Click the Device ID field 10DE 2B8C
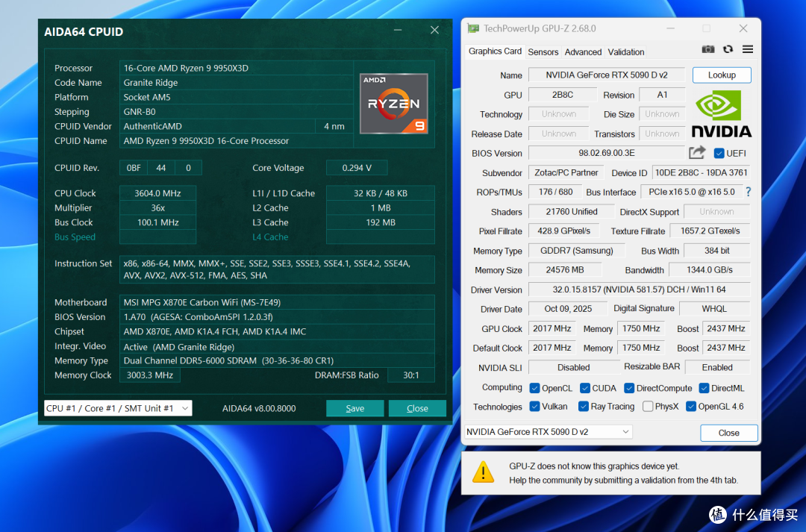The height and width of the screenshot is (532, 806). click(701, 172)
